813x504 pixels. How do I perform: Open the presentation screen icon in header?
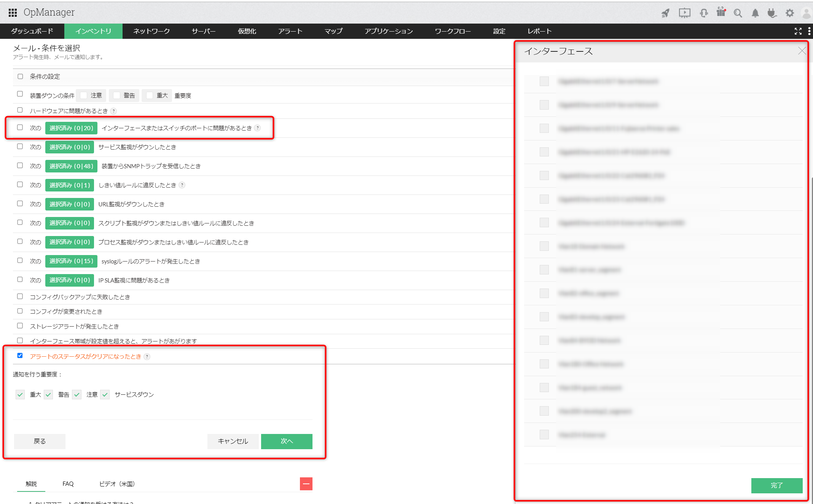684,13
